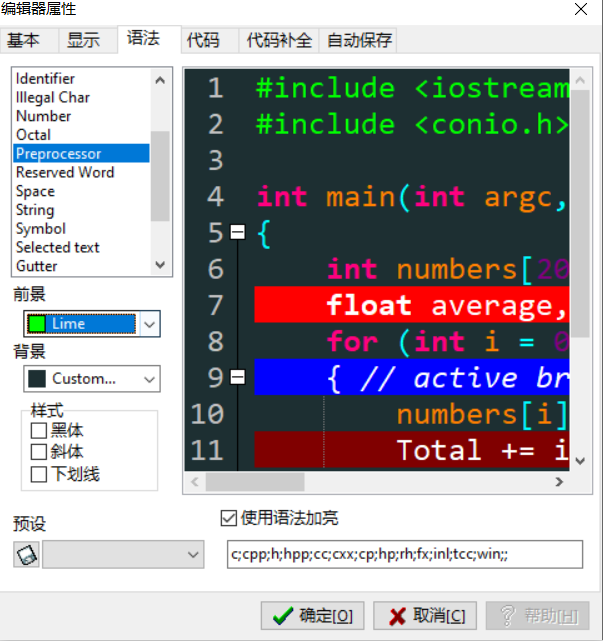The image size is (603, 641).
Task: Click code preview scroll right arrow
Action: click(x=559, y=482)
